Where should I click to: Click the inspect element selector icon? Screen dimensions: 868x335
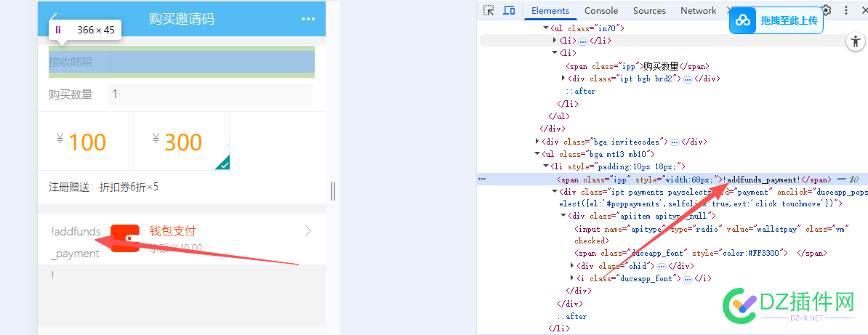point(489,10)
